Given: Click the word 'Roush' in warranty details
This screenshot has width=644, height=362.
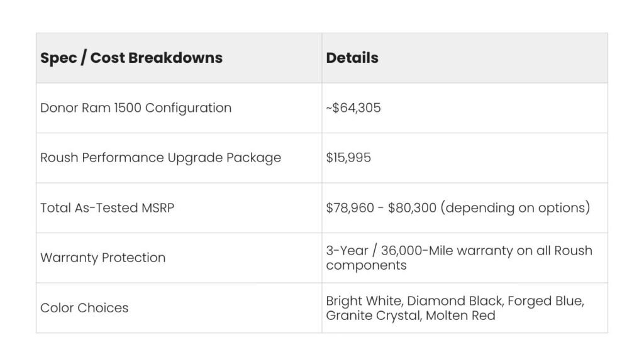Looking at the screenshot, I should (x=573, y=250).
